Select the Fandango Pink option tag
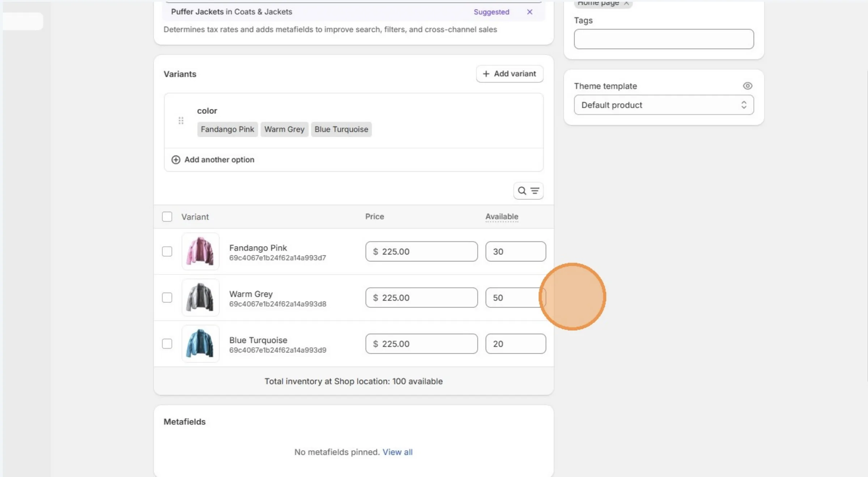The image size is (868, 477). click(227, 129)
